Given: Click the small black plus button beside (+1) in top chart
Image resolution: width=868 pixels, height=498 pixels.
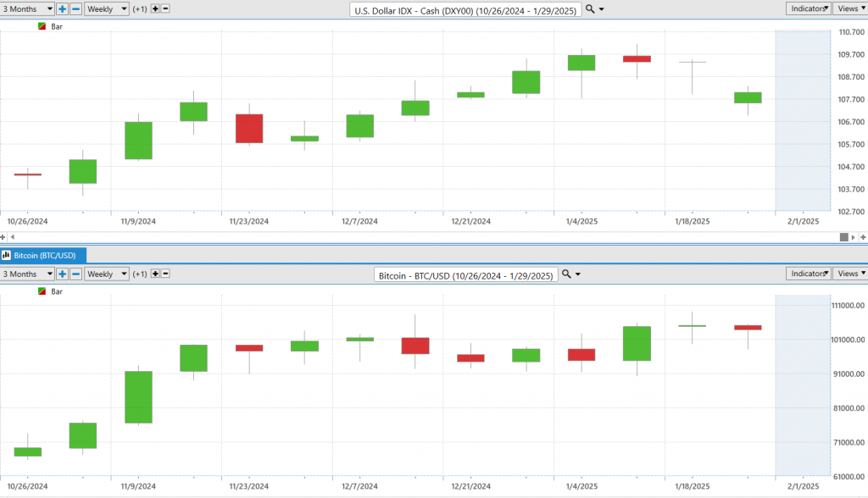Looking at the screenshot, I should click(x=155, y=8).
